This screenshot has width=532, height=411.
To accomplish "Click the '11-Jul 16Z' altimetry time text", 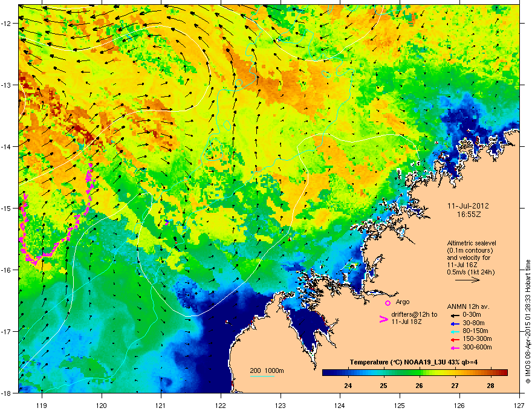I will tap(461, 265).
